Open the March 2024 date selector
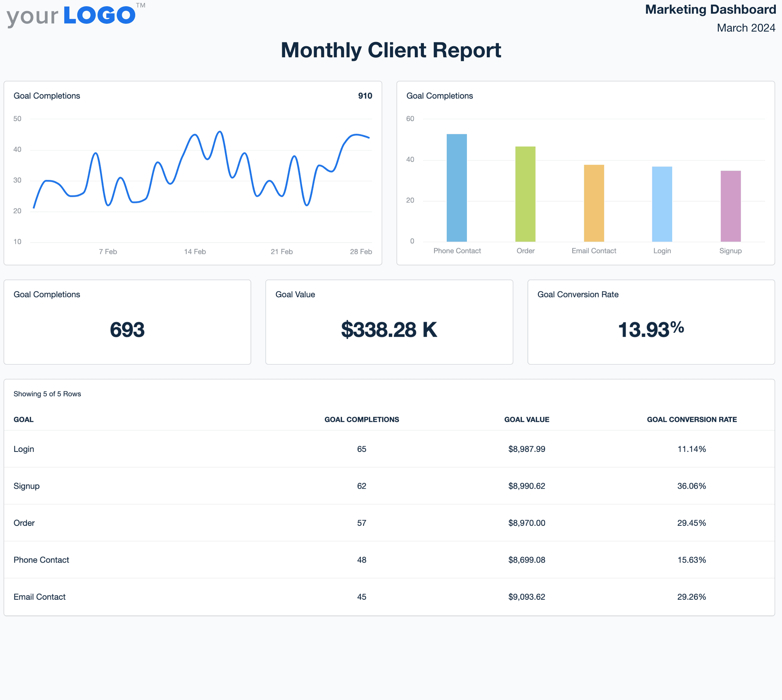The height and width of the screenshot is (700, 782). click(x=746, y=27)
